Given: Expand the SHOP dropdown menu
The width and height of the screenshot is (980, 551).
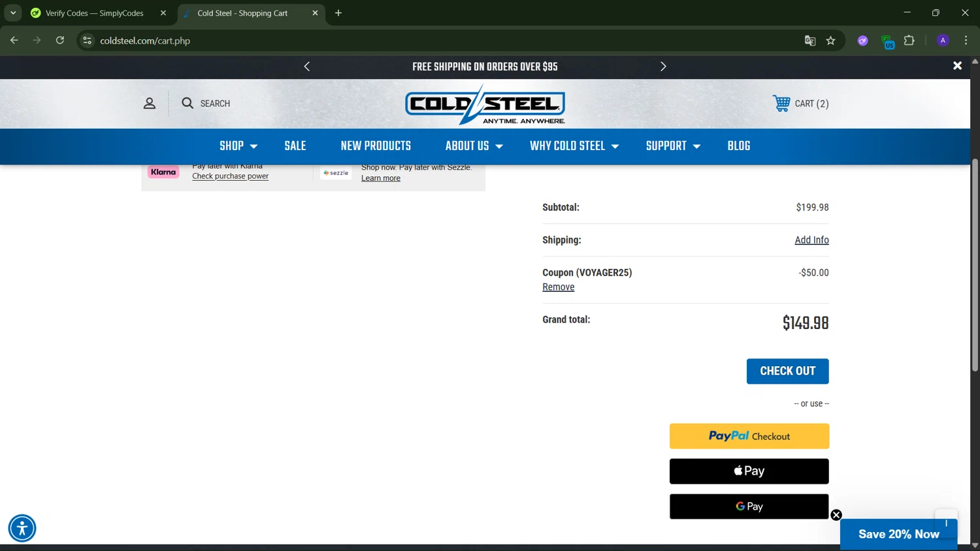Looking at the screenshot, I should click(x=238, y=146).
